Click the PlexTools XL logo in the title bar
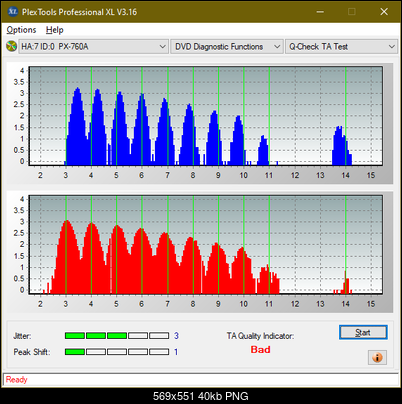 click(x=12, y=12)
